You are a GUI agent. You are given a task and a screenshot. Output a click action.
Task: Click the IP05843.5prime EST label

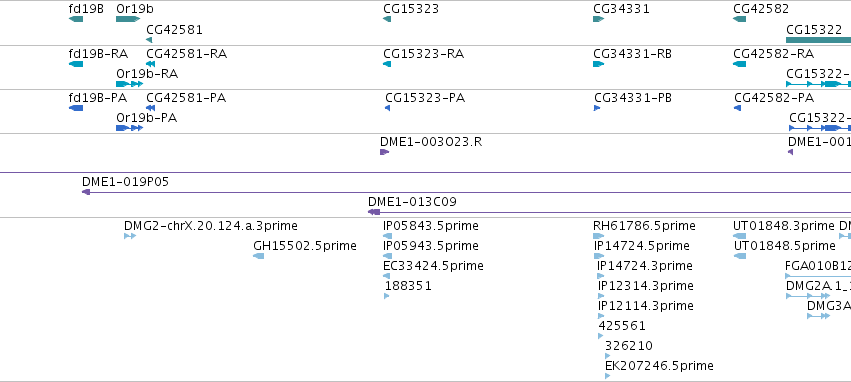tap(431, 226)
